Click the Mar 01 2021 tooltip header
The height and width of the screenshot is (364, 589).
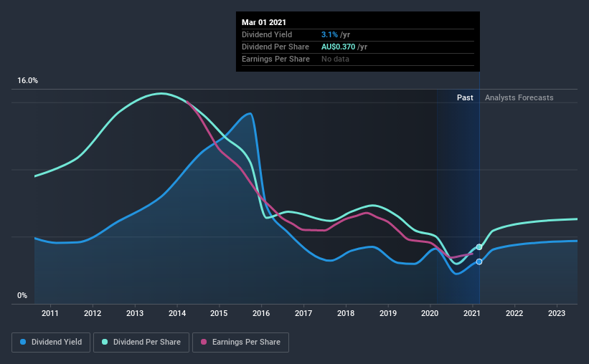264,22
